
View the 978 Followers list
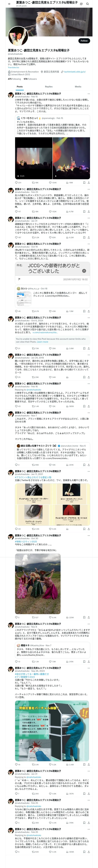tap(30, 79)
